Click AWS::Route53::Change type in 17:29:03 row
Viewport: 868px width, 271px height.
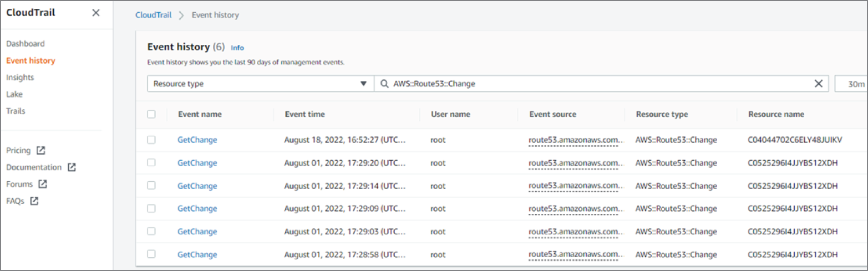tap(676, 231)
